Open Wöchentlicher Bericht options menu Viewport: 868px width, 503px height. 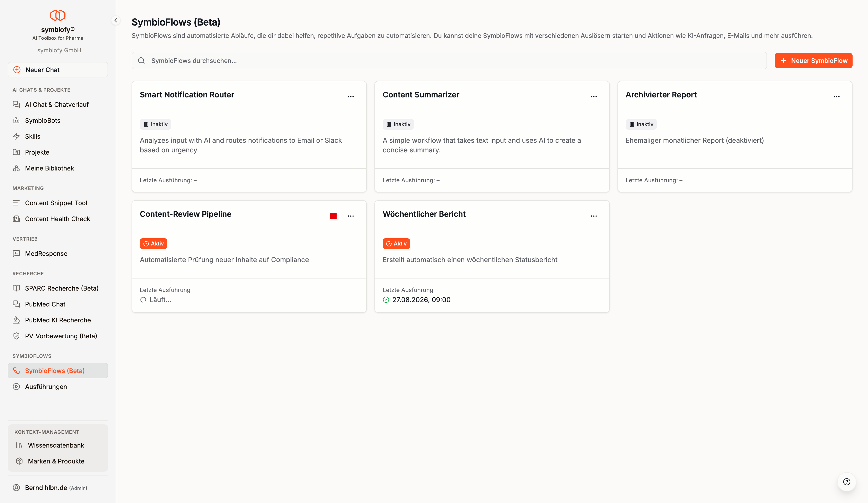coord(593,216)
